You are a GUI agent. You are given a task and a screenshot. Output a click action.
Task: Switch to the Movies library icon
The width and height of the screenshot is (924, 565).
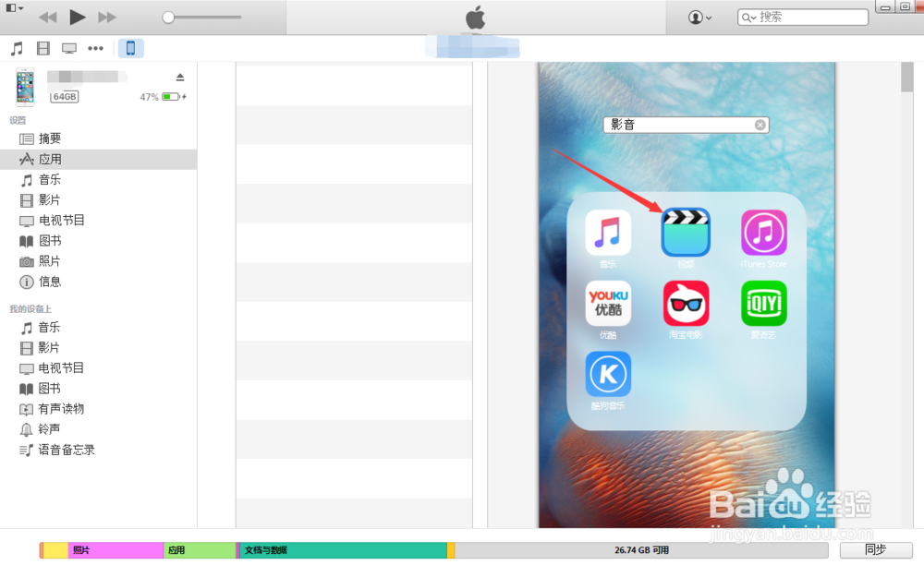(x=43, y=48)
